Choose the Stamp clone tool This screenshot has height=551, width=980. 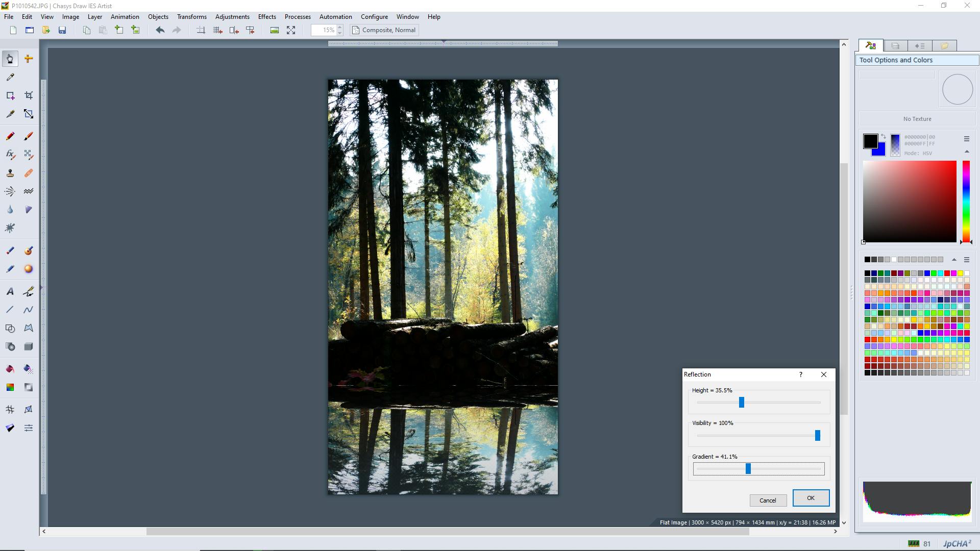[x=10, y=173]
